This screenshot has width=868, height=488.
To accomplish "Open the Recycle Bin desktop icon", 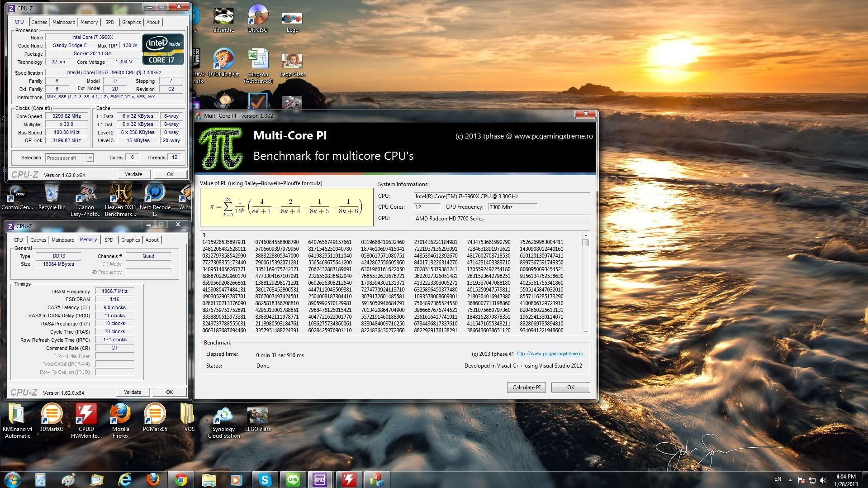I will [52, 196].
